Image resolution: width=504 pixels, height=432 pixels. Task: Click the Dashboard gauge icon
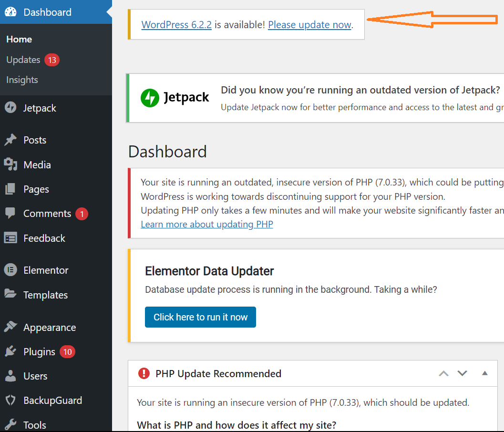click(x=10, y=12)
